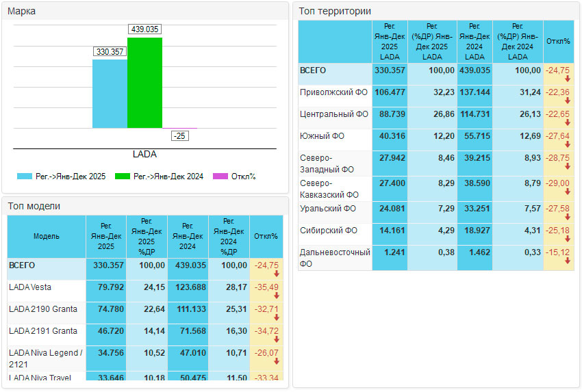Toggle the Рег.->Янв-Дек 2024 legend series
Image resolution: width=582 pixels, height=392 pixels.
pyautogui.click(x=159, y=177)
